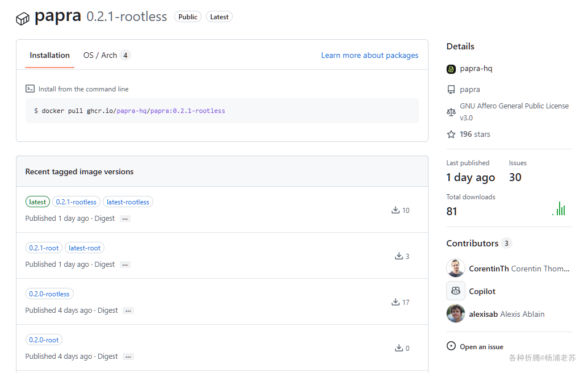Click the terminal icon next to Install from command line
Image resolution: width=588 pixels, height=373 pixels.
tap(30, 89)
